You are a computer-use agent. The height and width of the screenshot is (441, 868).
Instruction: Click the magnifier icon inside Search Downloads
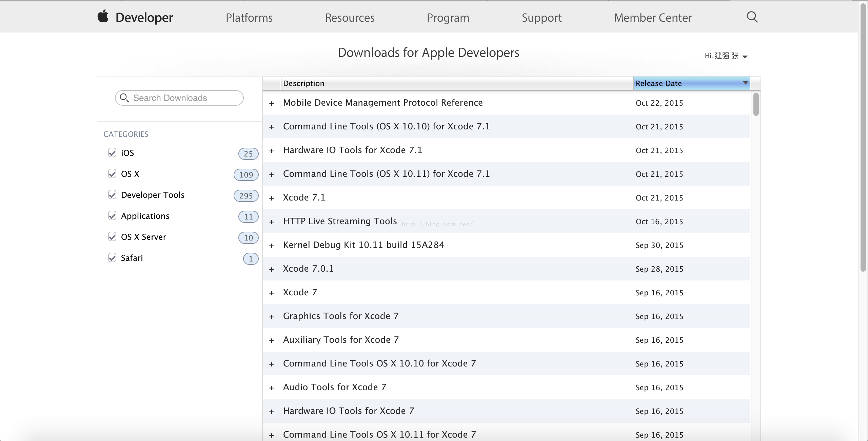click(124, 98)
